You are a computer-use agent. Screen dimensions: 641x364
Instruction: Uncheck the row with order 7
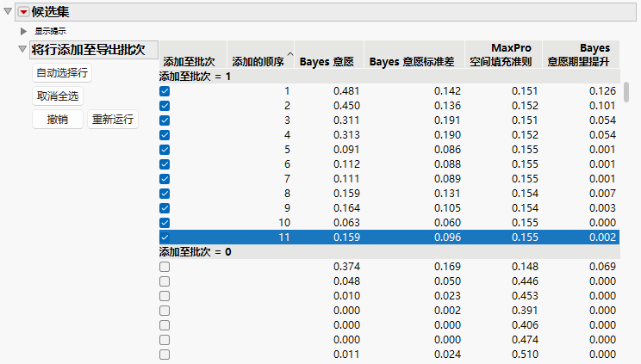click(x=165, y=179)
